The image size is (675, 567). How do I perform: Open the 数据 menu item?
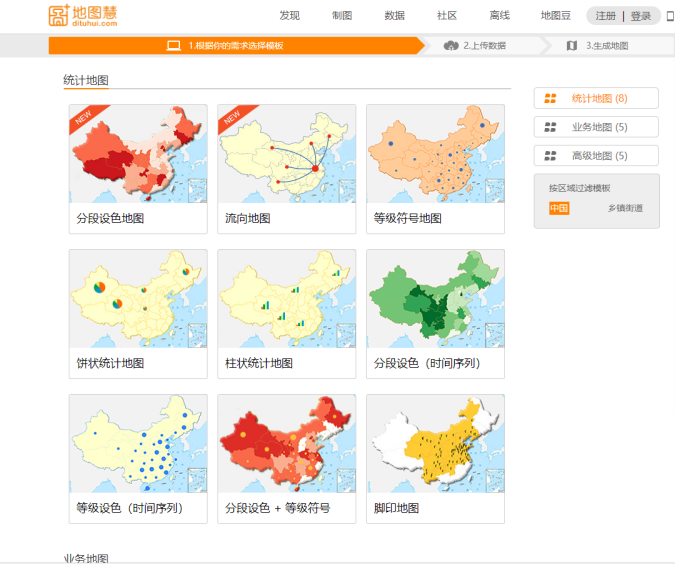(x=394, y=16)
